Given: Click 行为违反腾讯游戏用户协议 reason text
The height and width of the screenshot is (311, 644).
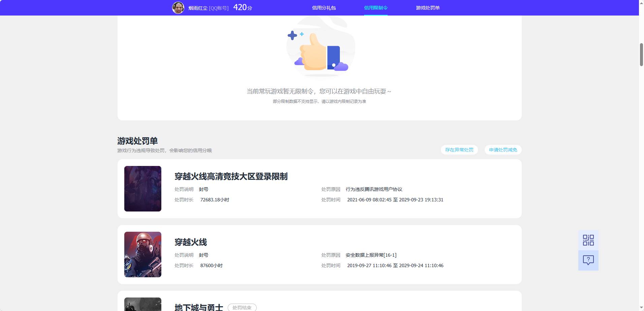Looking at the screenshot, I should [x=374, y=189].
